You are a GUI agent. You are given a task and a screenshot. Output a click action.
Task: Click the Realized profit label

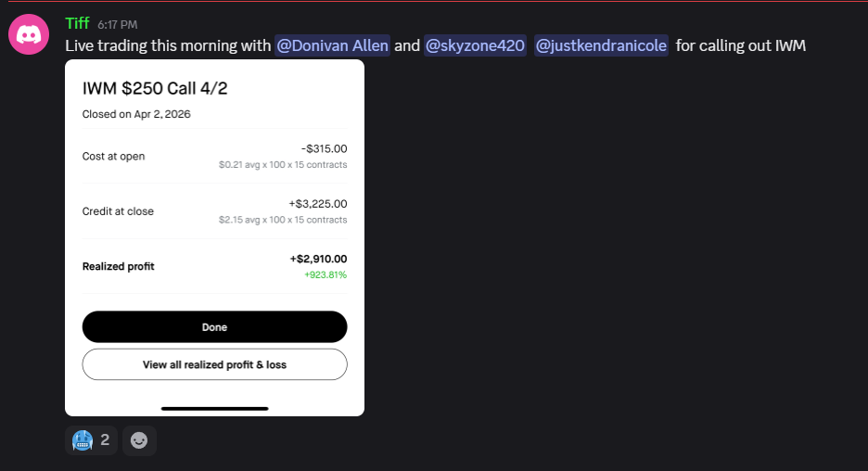118,267
